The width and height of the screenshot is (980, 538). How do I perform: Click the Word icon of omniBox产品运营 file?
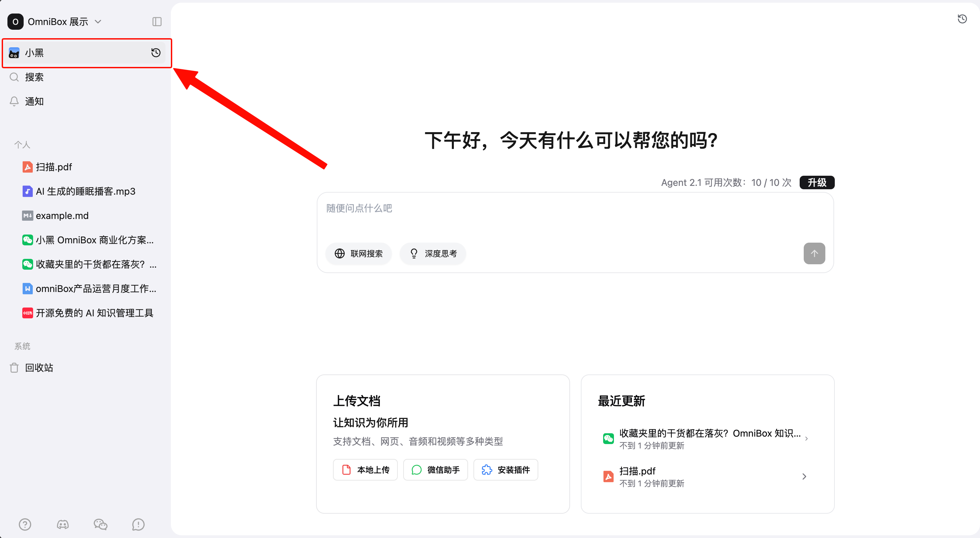(27, 289)
